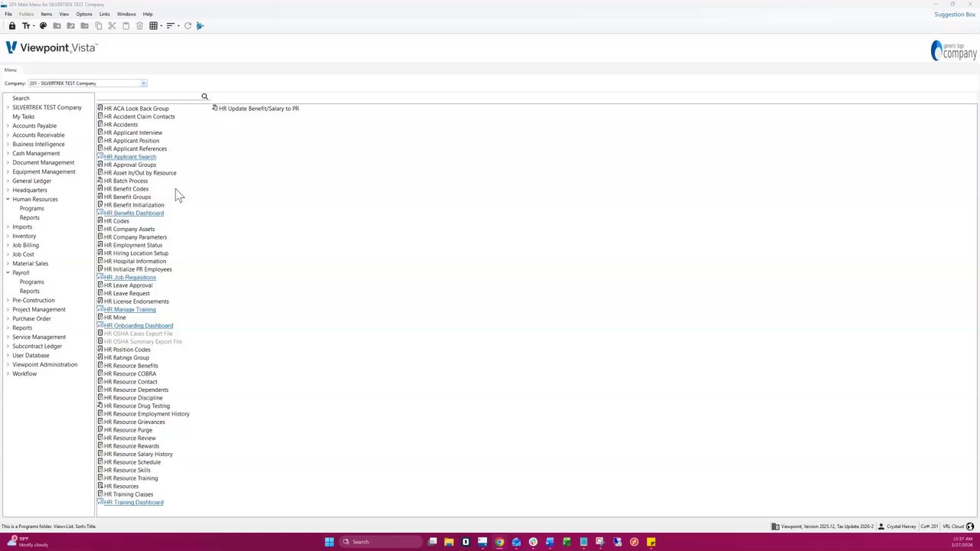Expand the Cash Management tree node
The width and height of the screenshot is (980, 551).
[x=8, y=153]
